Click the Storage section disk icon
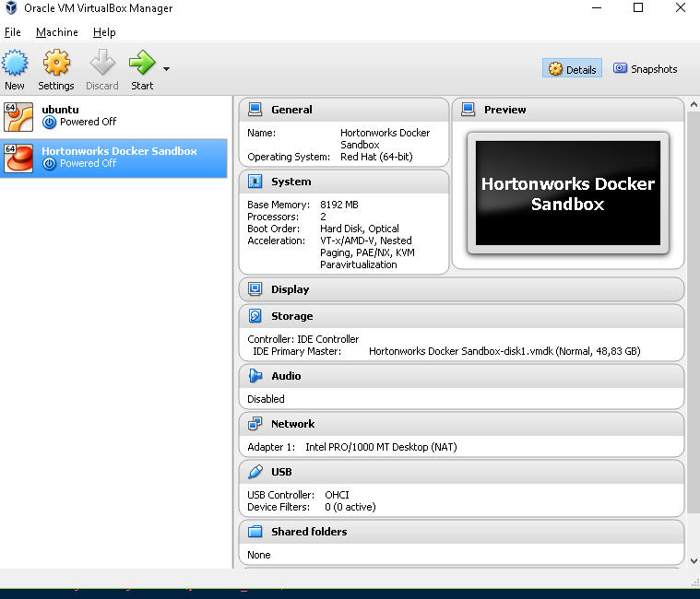 (x=255, y=316)
